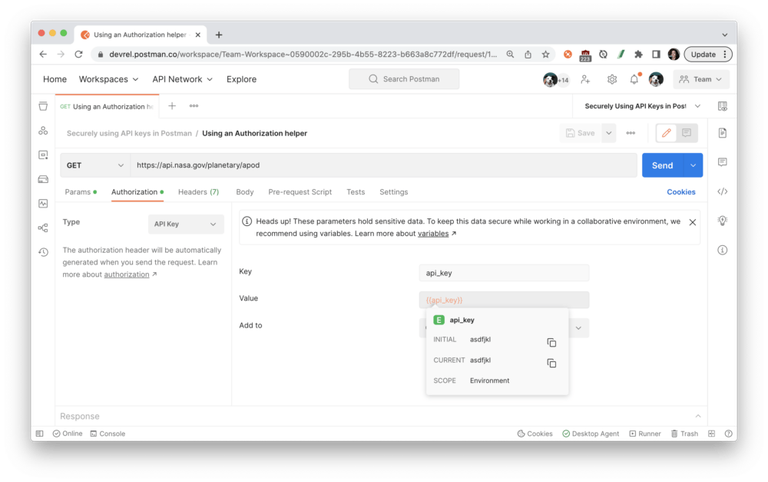
Task: Switch to edit mode pencil icon
Action: point(666,133)
